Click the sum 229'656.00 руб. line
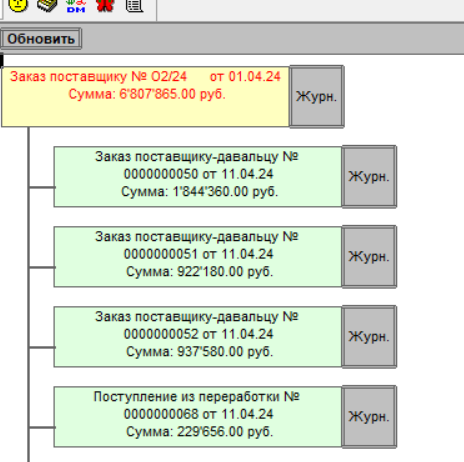The height and width of the screenshot is (462, 464). coord(199,432)
